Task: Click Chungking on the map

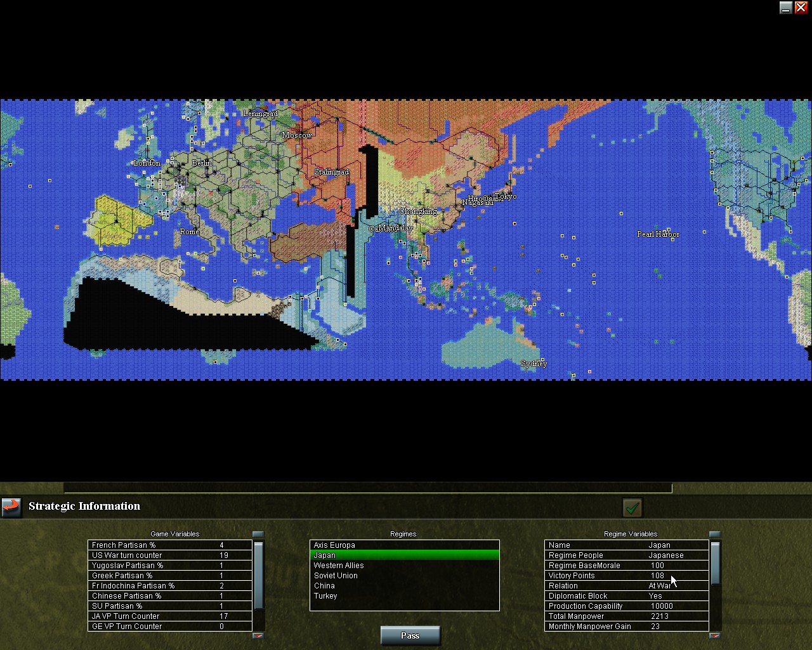Action: (x=418, y=211)
